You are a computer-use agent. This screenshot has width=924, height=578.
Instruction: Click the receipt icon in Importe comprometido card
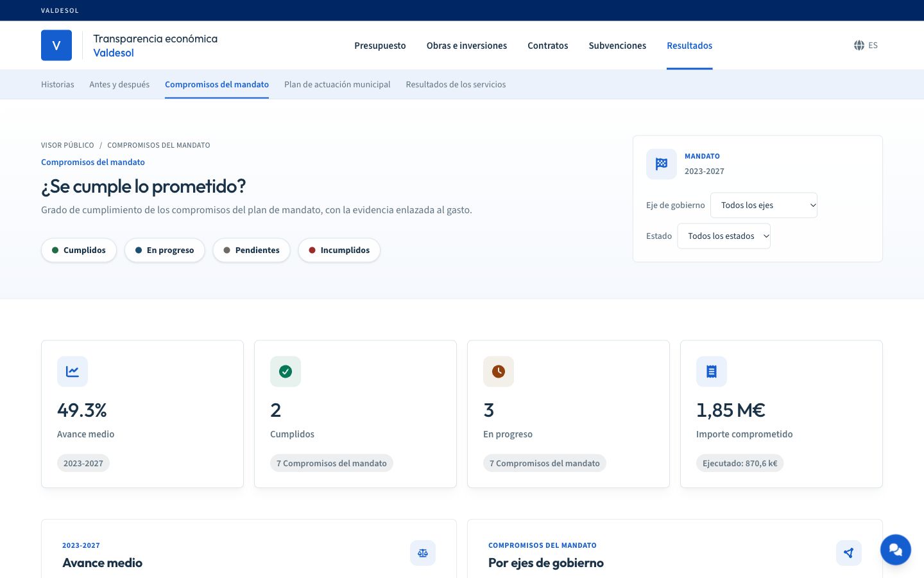(712, 371)
